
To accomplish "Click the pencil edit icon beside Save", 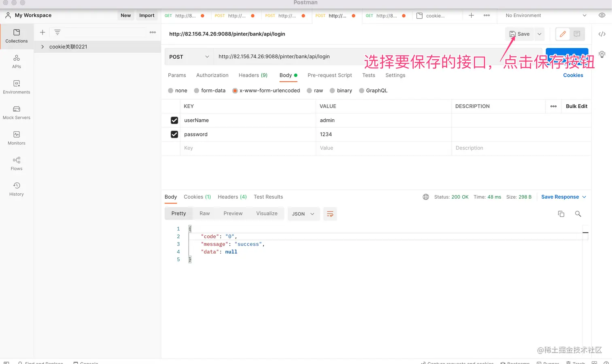I will click(563, 34).
